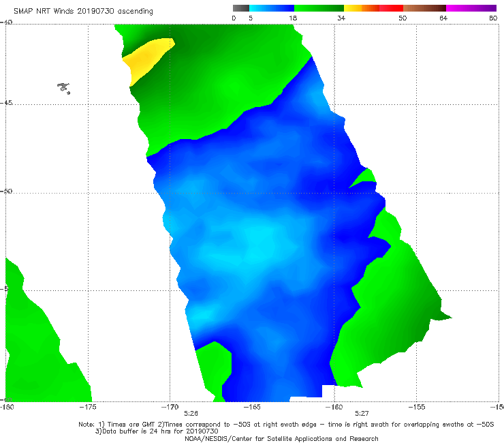The image size is (504, 443).
Task: Select the brown 50–64 colorbar segment
Action: coord(424,8)
